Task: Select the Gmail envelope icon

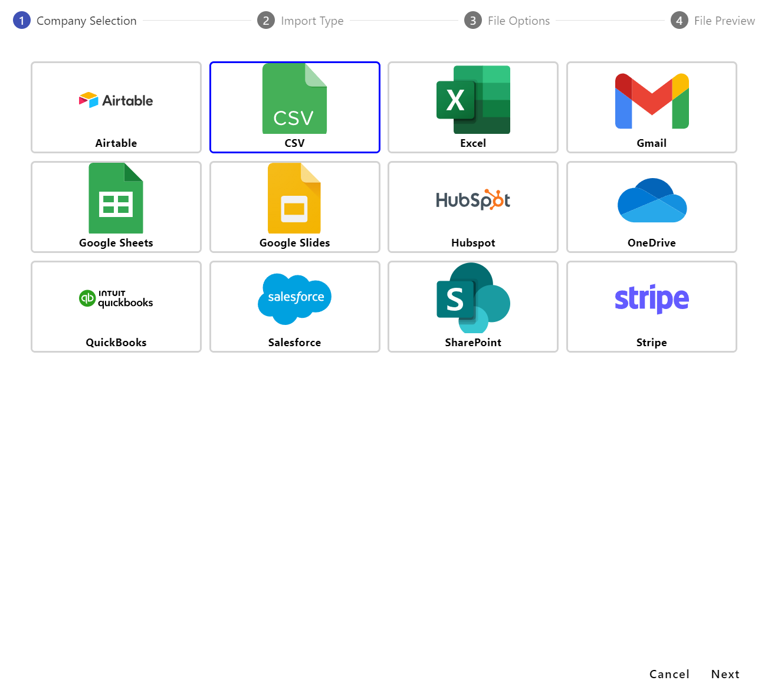Action: tap(652, 101)
